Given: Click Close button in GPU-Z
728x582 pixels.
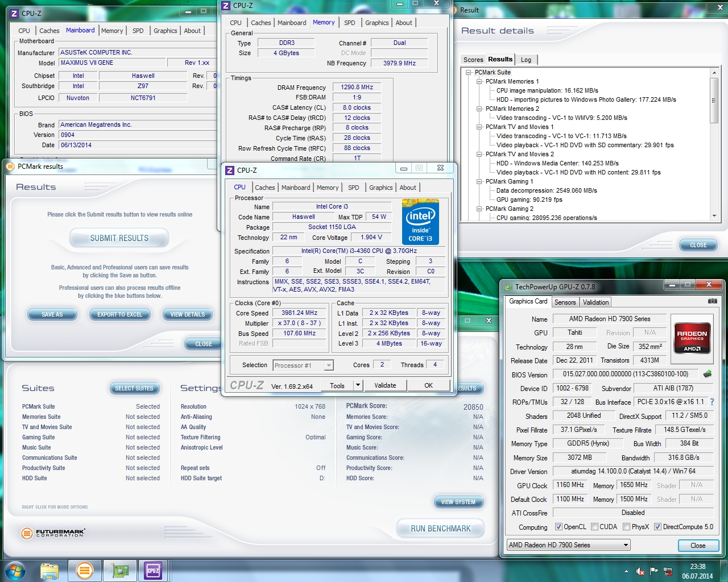Looking at the screenshot, I should pyautogui.click(x=698, y=546).
